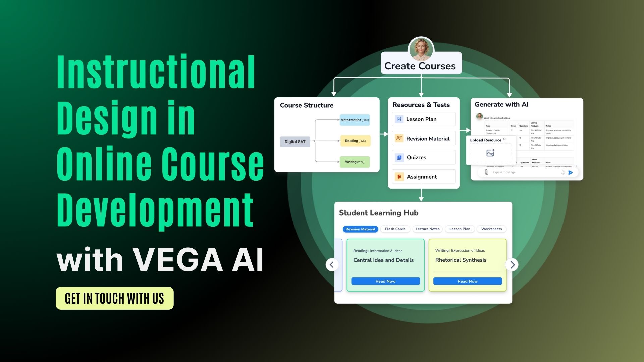The height and width of the screenshot is (362, 644).
Task: Click the Lesson Plan icon in Resources
Action: [x=399, y=119]
